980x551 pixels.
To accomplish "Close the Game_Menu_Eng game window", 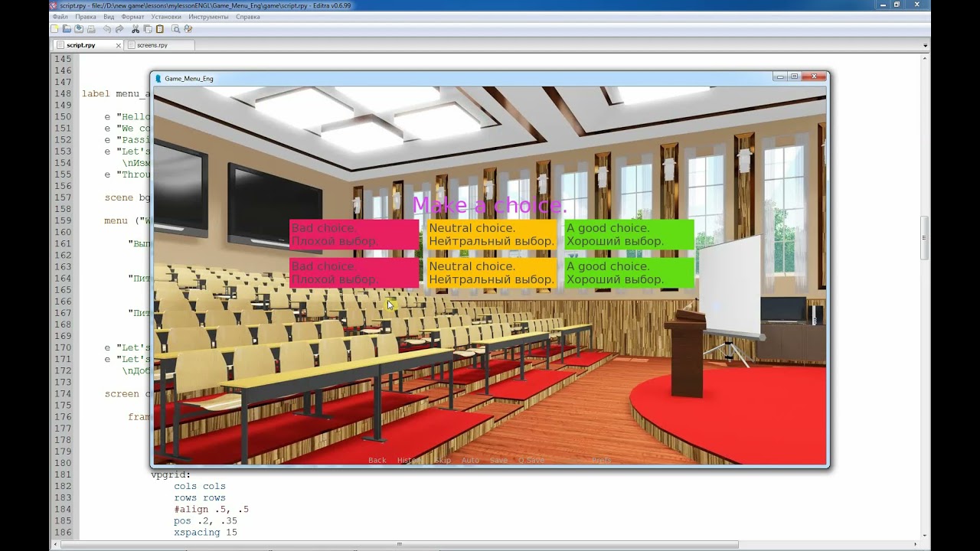I will pyautogui.click(x=815, y=77).
